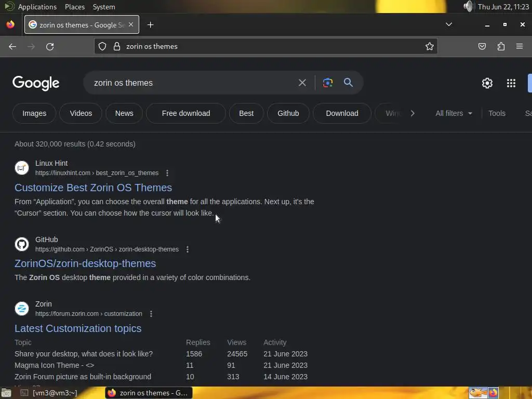Click the address bar showing 'zorin os themes'
This screenshot has height=399, width=532.
(265, 46)
